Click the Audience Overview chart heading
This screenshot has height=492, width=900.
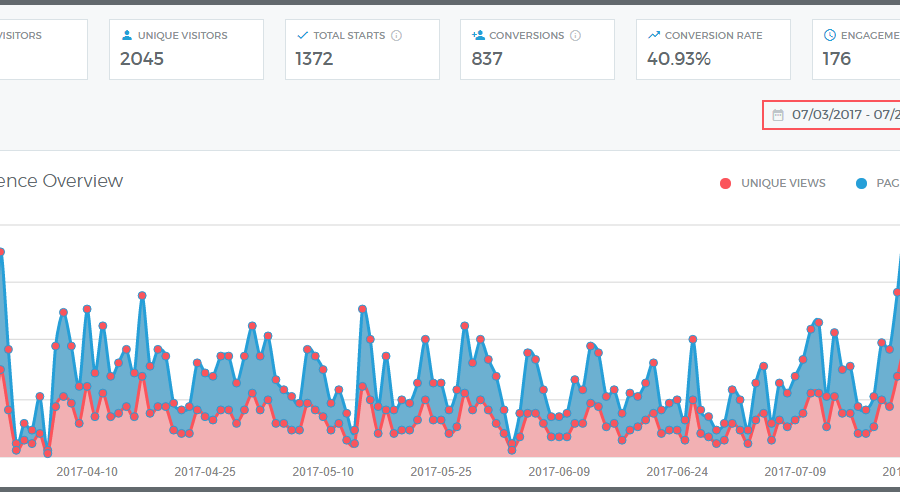pos(62,181)
